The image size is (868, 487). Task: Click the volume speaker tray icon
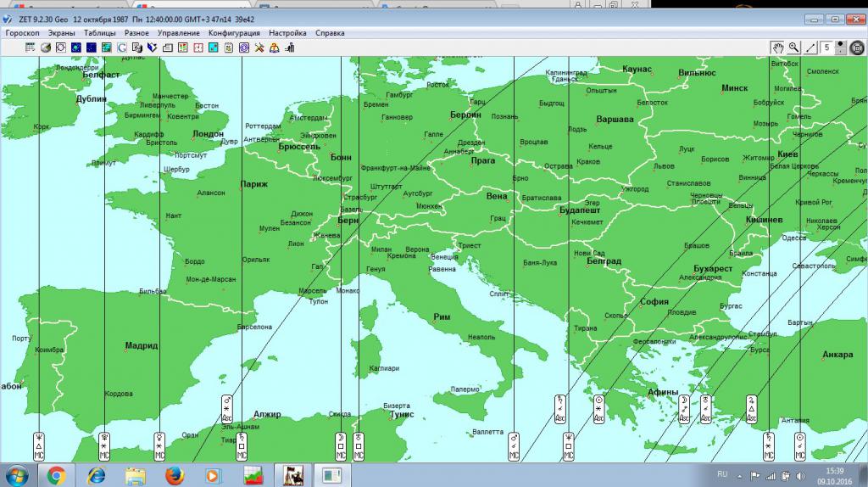[x=800, y=475]
